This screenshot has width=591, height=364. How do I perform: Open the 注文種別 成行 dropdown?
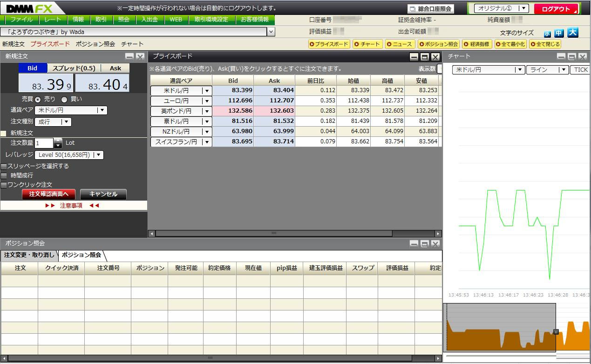pyautogui.click(x=53, y=121)
